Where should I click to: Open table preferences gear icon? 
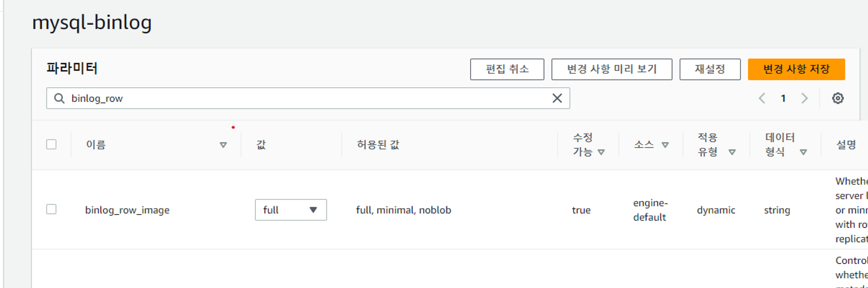838,98
